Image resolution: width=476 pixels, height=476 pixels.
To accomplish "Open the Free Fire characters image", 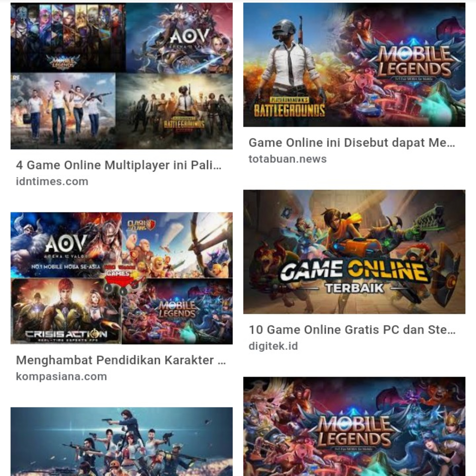I will click(x=122, y=442).
